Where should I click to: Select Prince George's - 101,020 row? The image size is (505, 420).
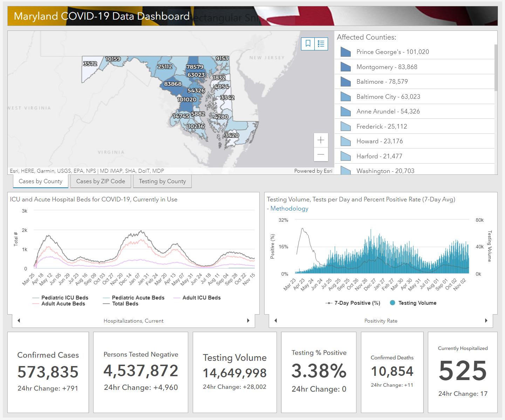[415, 52]
